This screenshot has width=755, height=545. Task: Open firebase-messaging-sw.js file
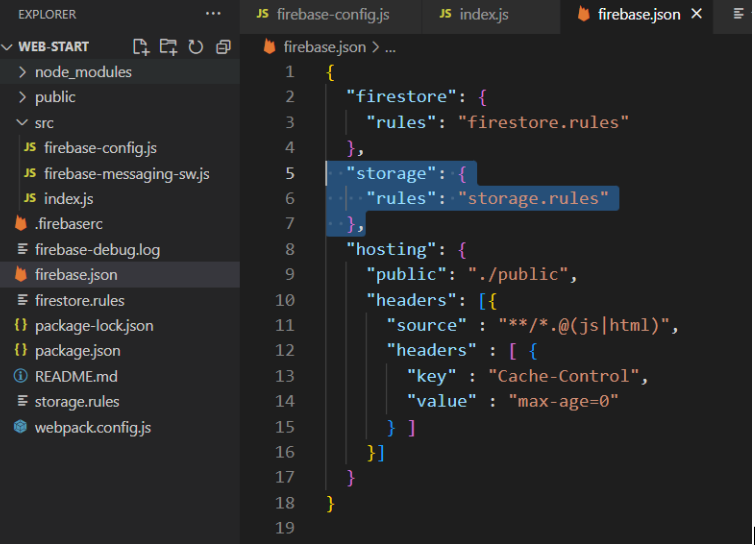click(120, 173)
